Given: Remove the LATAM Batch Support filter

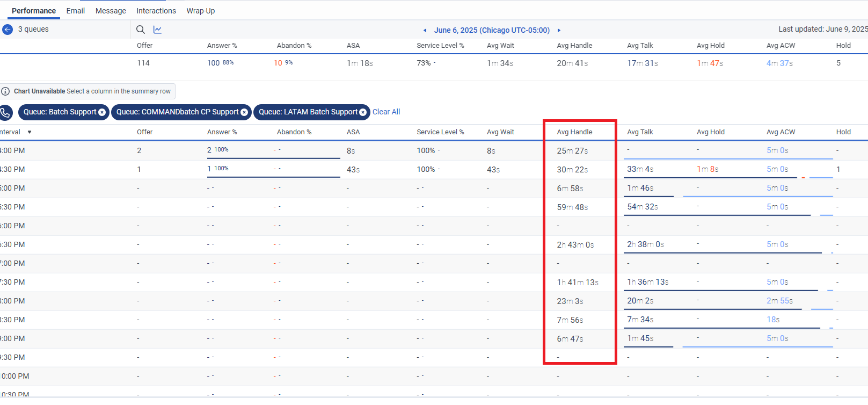Looking at the screenshot, I should (363, 112).
